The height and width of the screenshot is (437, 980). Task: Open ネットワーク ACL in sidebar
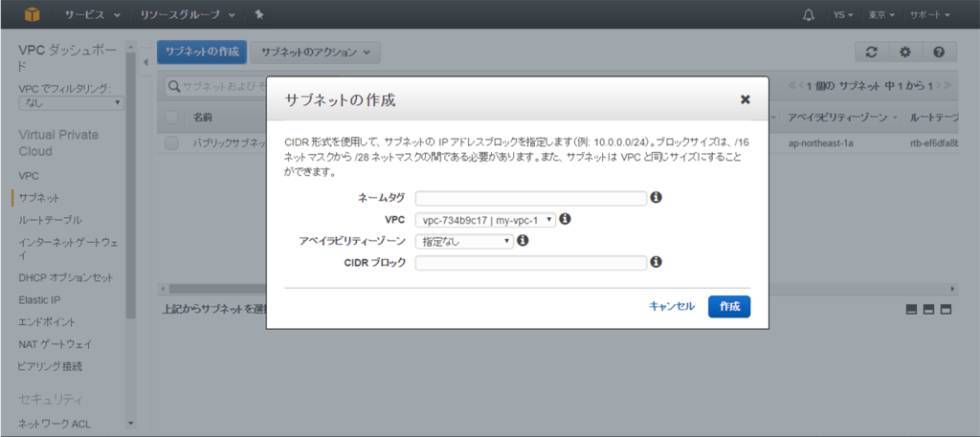55,424
